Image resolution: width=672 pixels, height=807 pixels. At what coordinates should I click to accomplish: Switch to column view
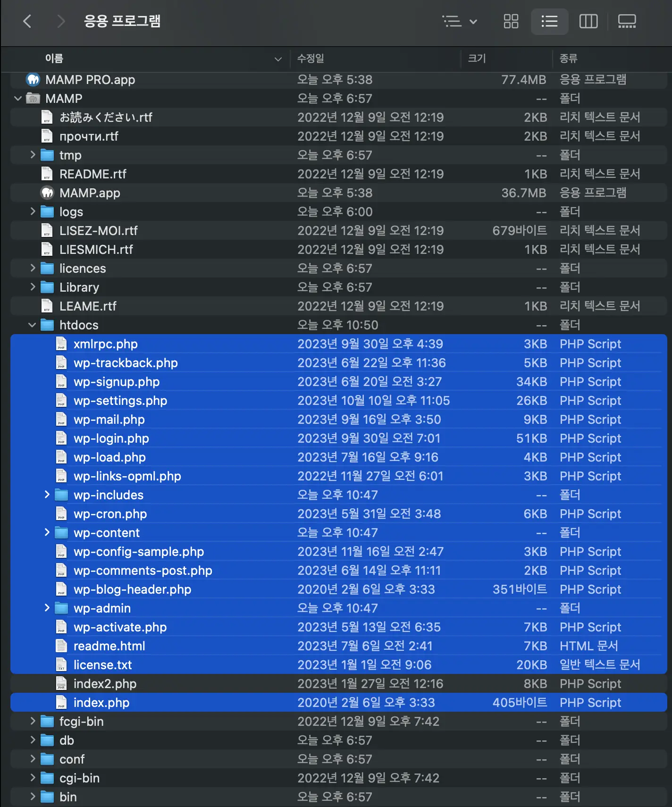(x=588, y=21)
